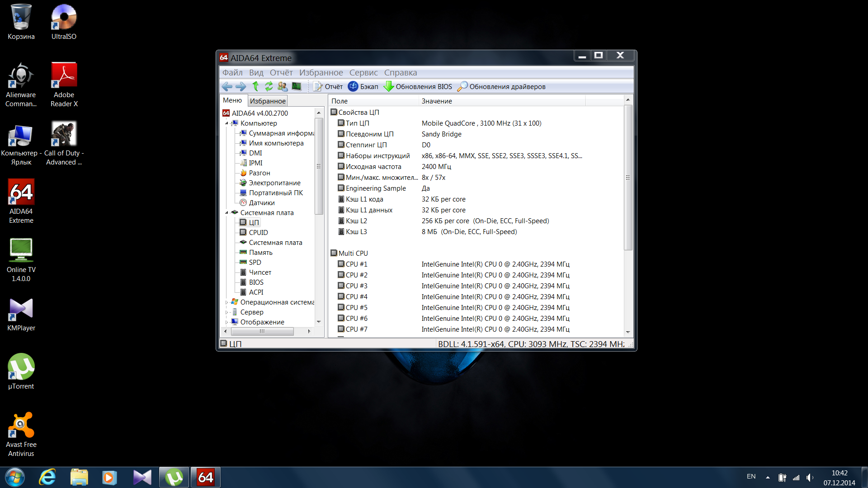This screenshot has width=868, height=488.
Task: Click the Поле column header
Action: click(x=373, y=101)
